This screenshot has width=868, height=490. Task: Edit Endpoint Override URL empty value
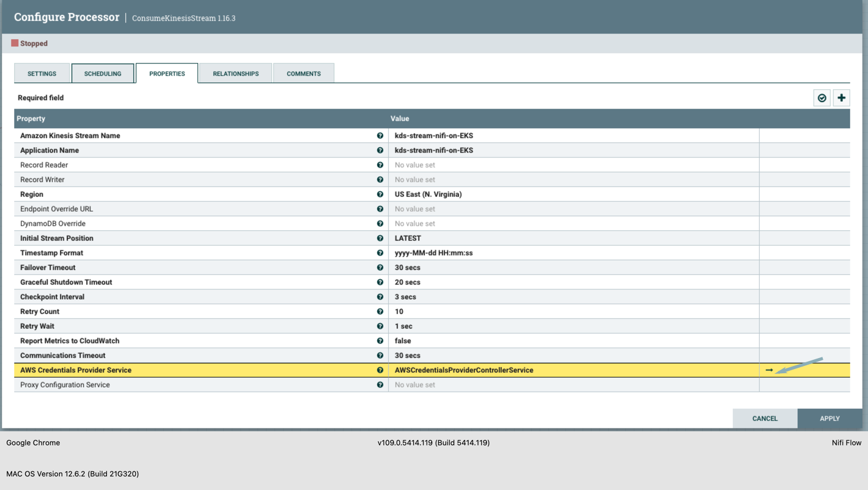(574, 209)
